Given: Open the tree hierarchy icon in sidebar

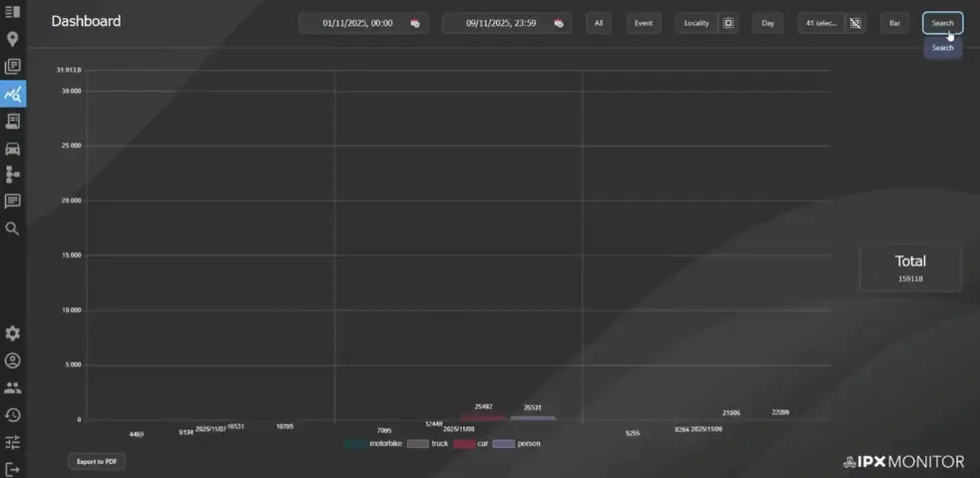Looking at the screenshot, I should click(x=13, y=175).
